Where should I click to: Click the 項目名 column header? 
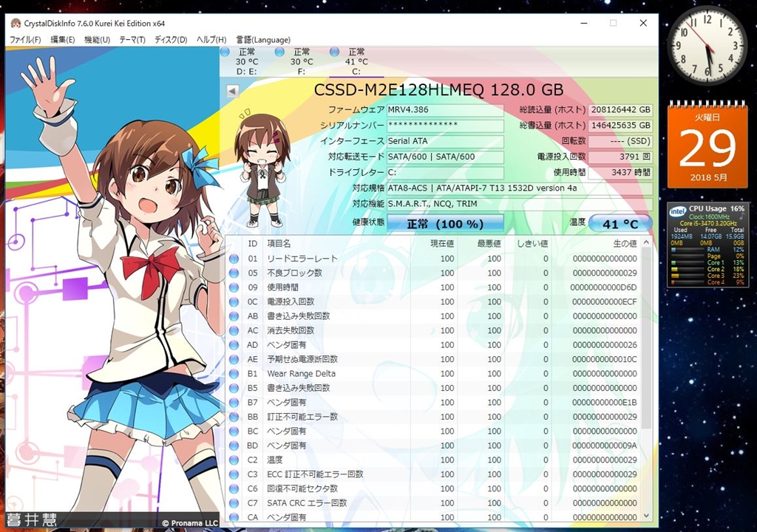336,244
